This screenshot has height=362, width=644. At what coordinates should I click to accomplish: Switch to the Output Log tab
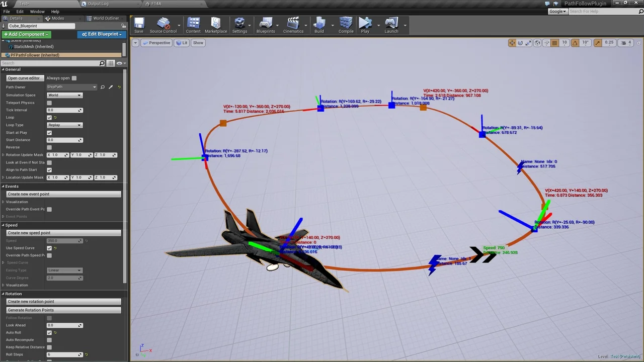coord(98,4)
